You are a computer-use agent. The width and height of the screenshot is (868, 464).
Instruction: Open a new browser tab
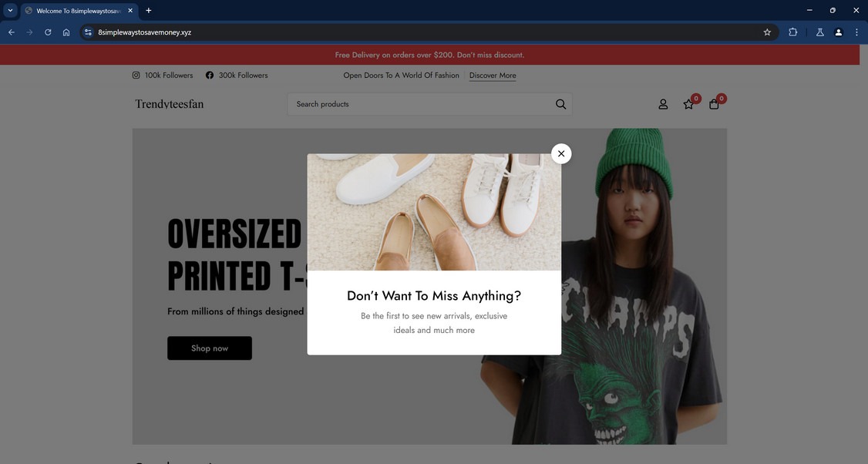148,11
